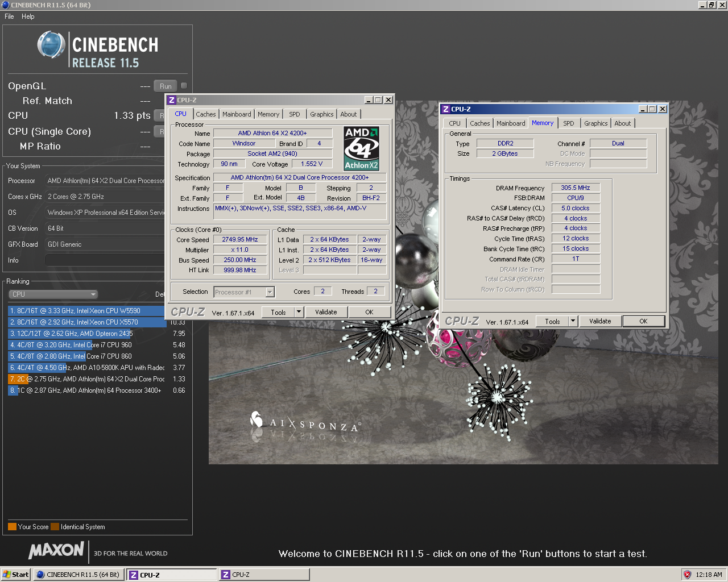Toggle the OpenGL test checkbox

184,86
